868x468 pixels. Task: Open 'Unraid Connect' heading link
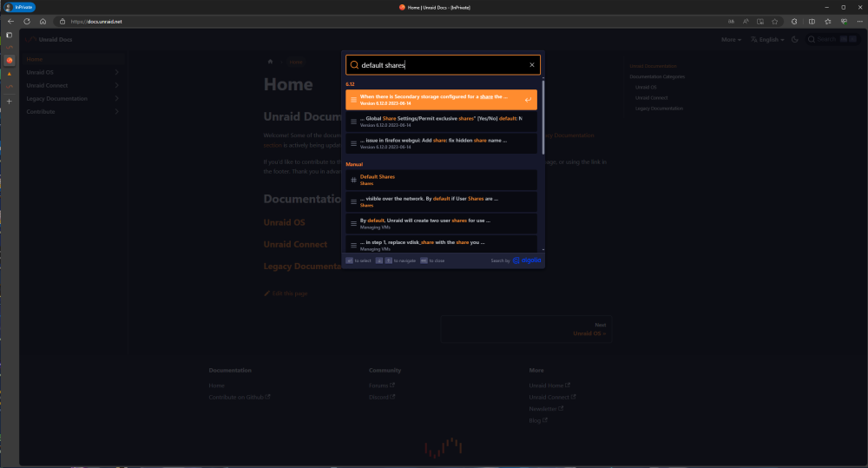[295, 244]
